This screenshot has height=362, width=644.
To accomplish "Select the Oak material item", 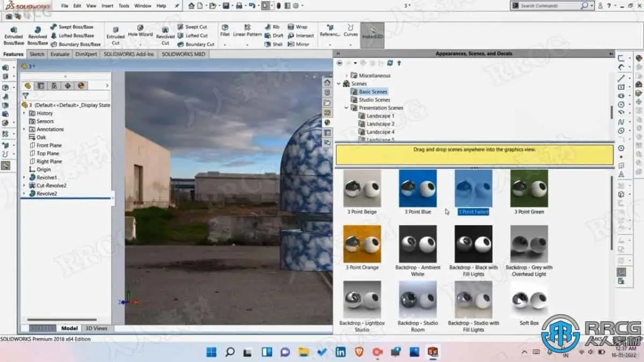I will click(41, 137).
